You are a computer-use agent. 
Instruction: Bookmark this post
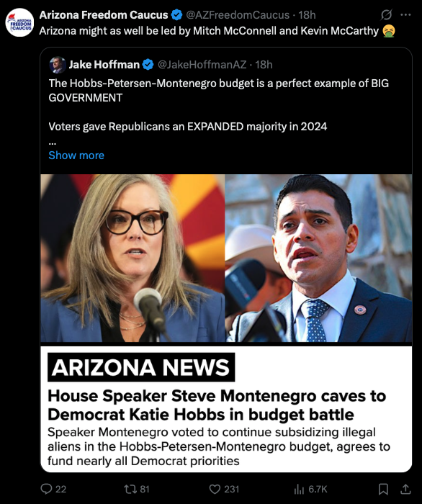point(383,489)
